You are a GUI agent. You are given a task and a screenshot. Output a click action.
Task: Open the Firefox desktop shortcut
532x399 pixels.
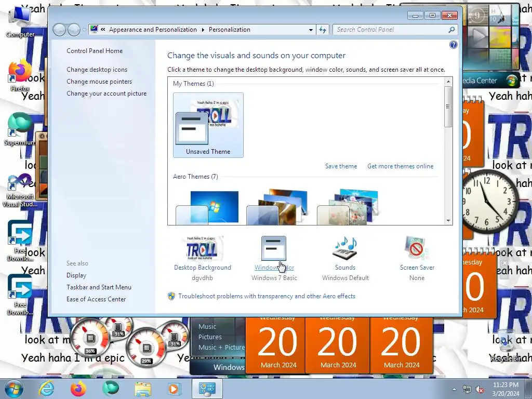(x=20, y=75)
